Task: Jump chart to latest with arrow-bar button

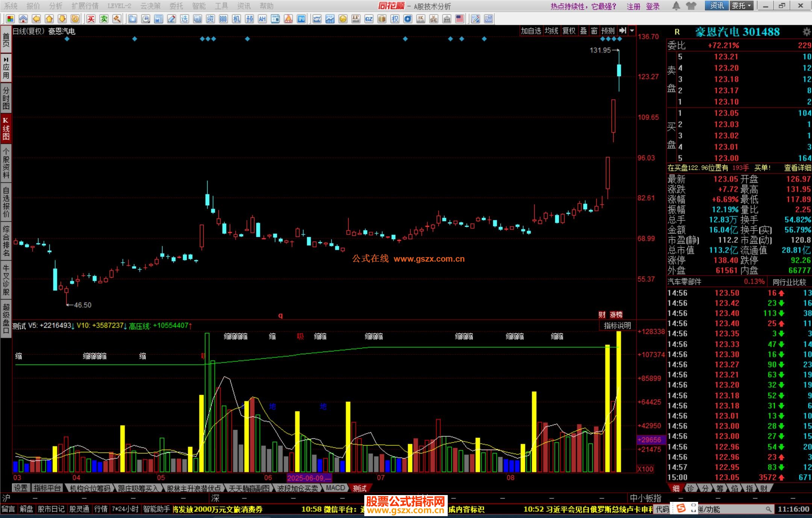Action: (623, 31)
